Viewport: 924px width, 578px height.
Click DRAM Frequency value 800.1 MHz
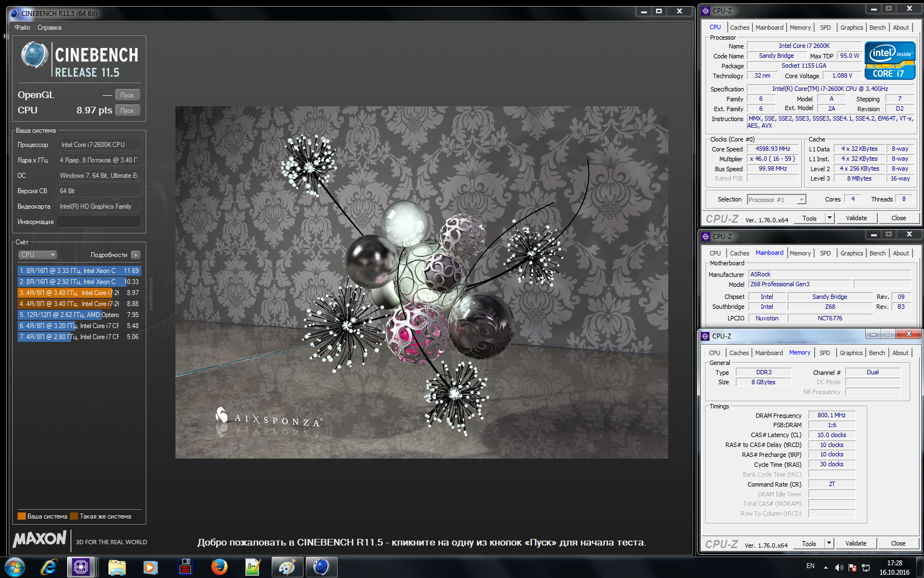tap(832, 416)
